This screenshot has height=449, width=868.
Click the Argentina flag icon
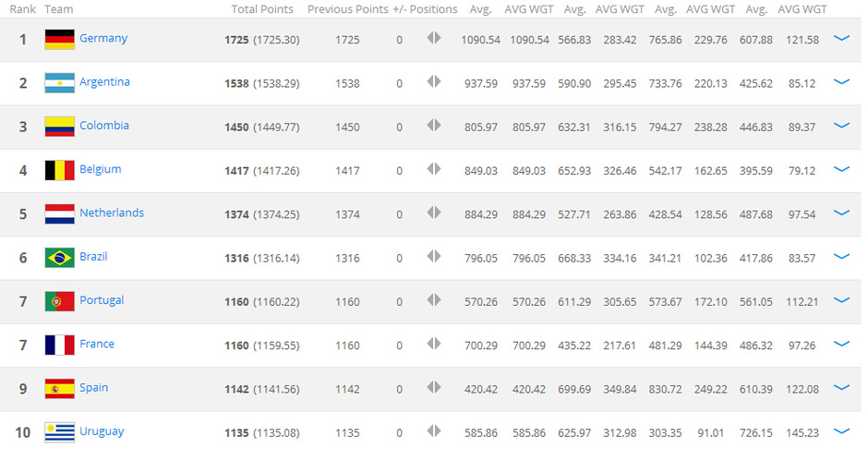59,83
